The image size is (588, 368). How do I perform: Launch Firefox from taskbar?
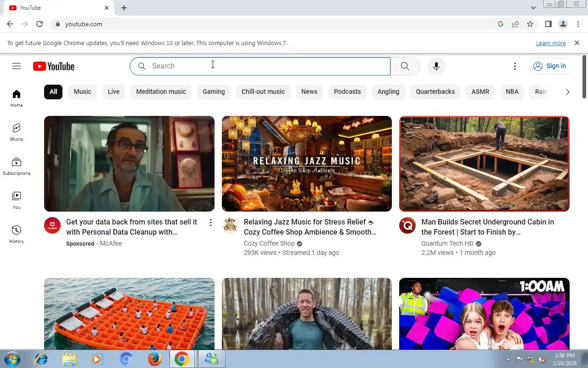point(154,359)
